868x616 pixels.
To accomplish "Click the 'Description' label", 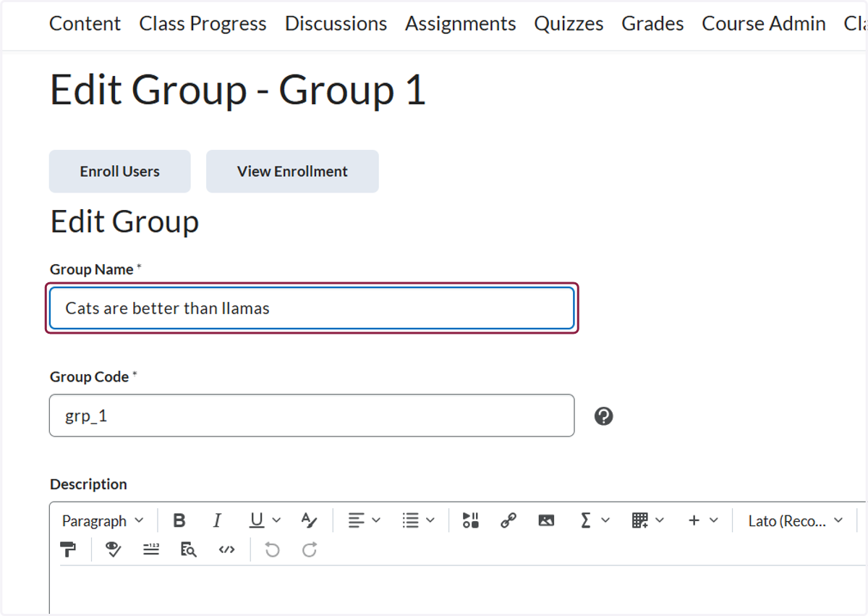I will 88,484.
